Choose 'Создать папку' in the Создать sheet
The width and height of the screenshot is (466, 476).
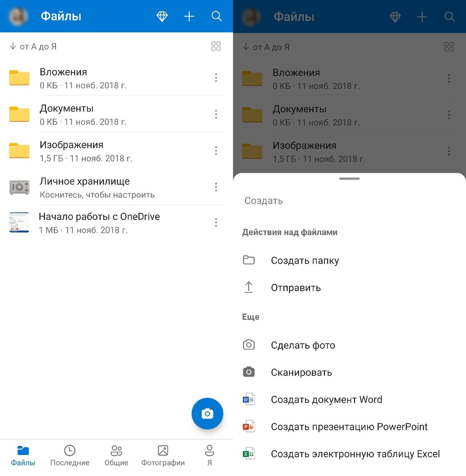pyautogui.click(x=349, y=261)
